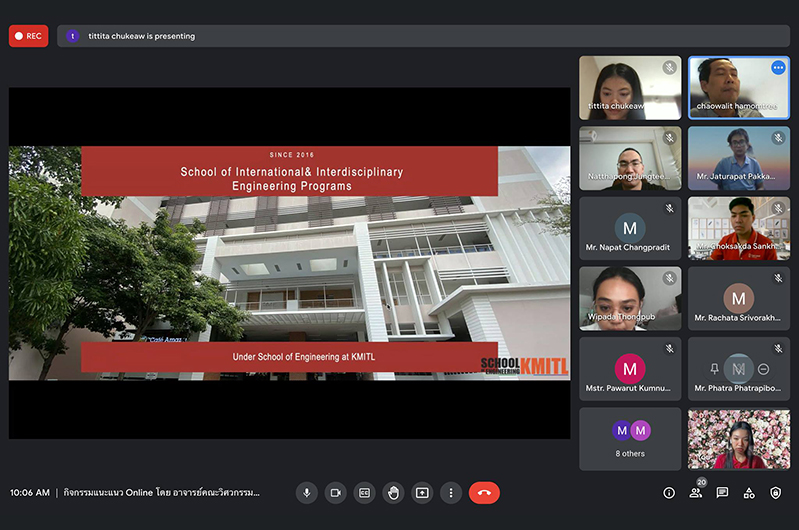Open the activities shapes icon
The width and height of the screenshot is (799, 530).
[749, 493]
